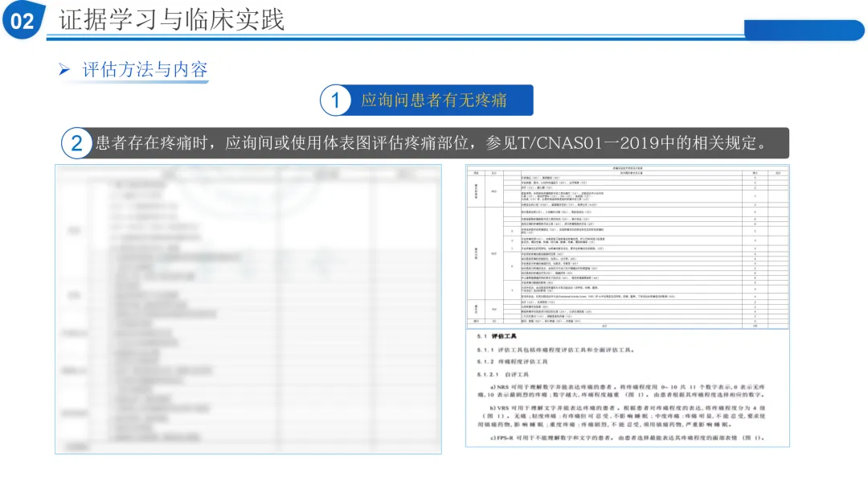Open the scoring table image at upper right
This screenshot has height=489, width=868.
tap(628, 246)
